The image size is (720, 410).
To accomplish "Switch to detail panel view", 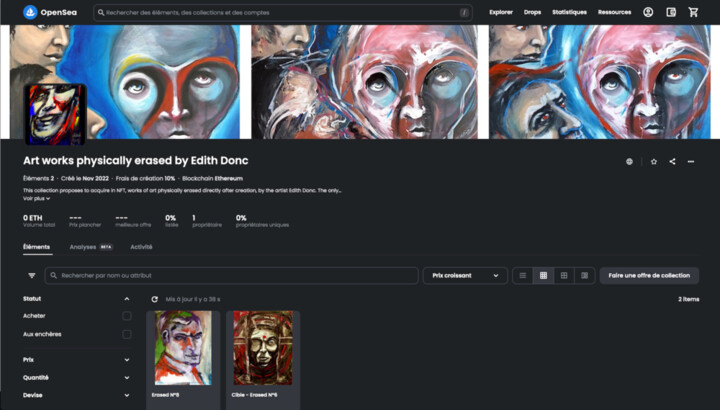I will click(585, 275).
